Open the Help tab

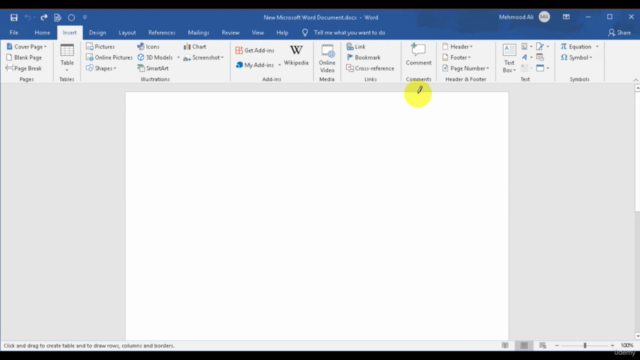click(282, 33)
